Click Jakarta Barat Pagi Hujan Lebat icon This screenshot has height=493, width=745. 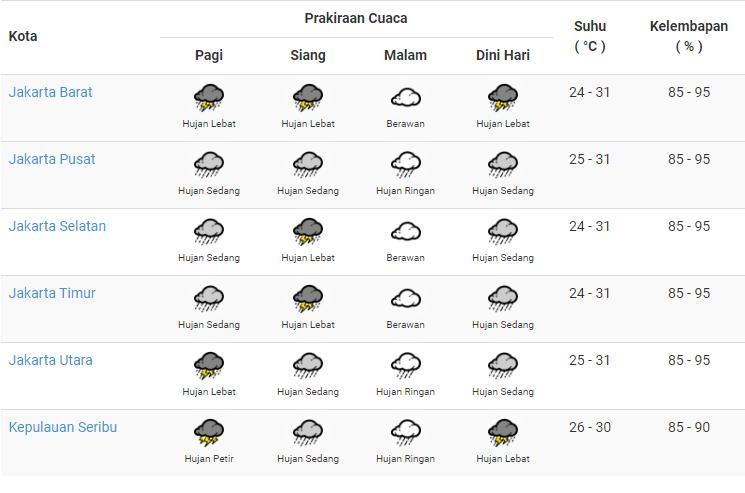209,98
